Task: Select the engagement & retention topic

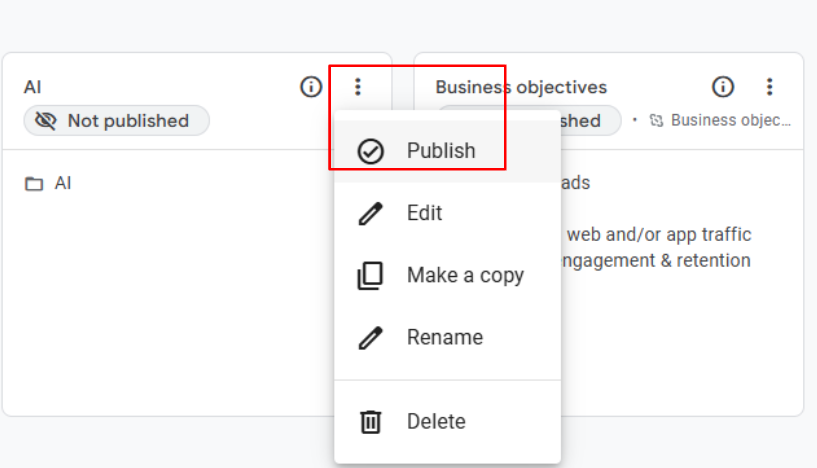Action: click(x=656, y=261)
